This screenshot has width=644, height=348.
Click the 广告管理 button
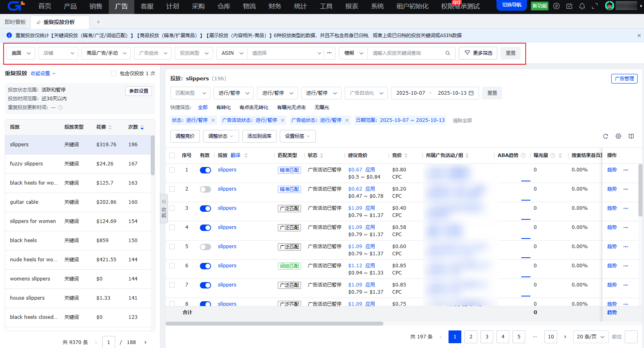[x=624, y=79]
